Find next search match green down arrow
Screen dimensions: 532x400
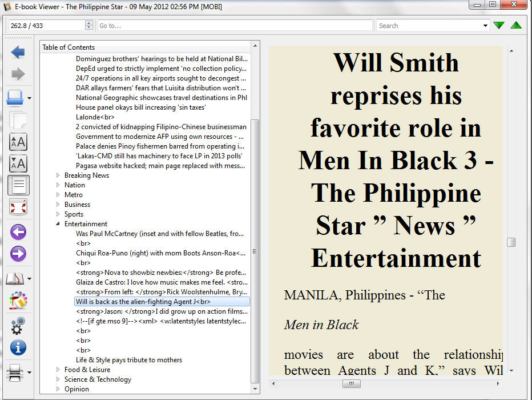499,26
